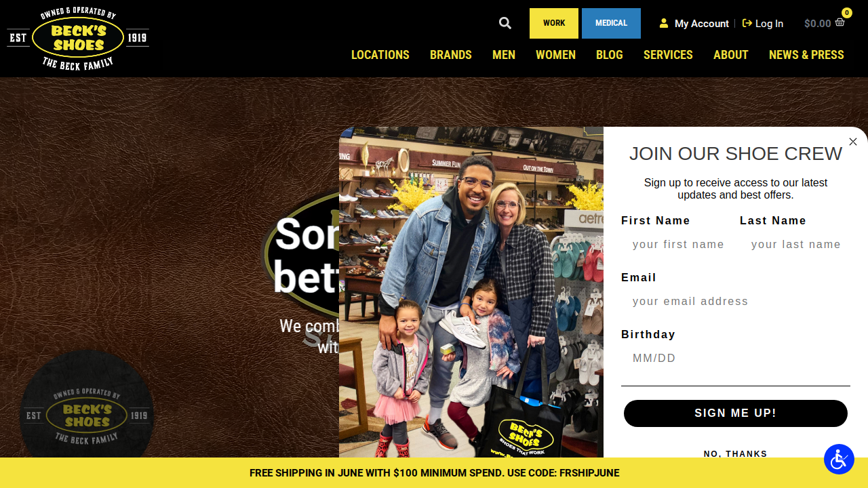Click the shopping basket cart icon
Viewport: 868px width, 488px height.
point(840,22)
